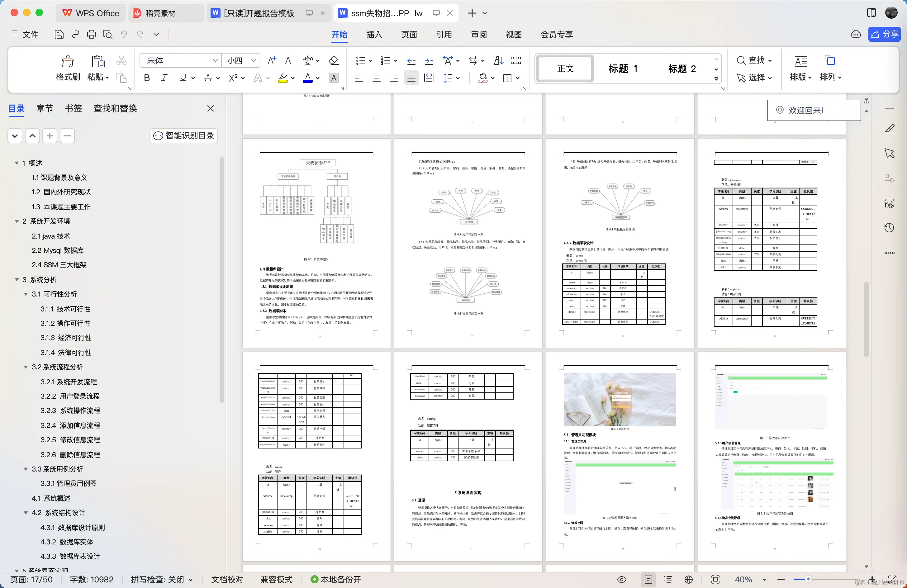This screenshot has width=907, height=588.
Task: Toggle 兼容模式 in the status bar
Action: pyautogui.click(x=276, y=579)
